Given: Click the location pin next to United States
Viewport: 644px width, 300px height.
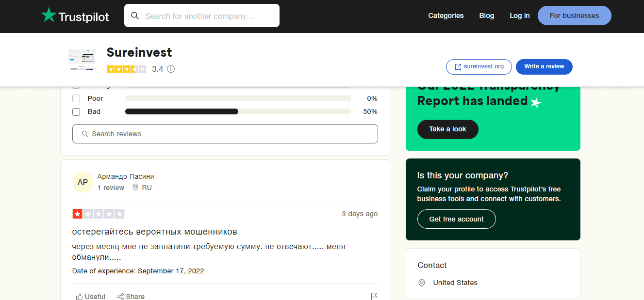Looking at the screenshot, I should pyautogui.click(x=422, y=283).
